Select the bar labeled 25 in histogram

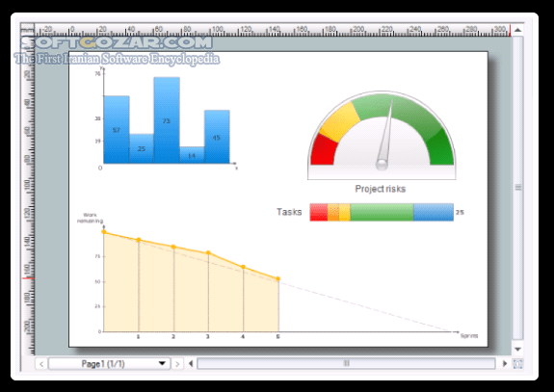(x=142, y=148)
